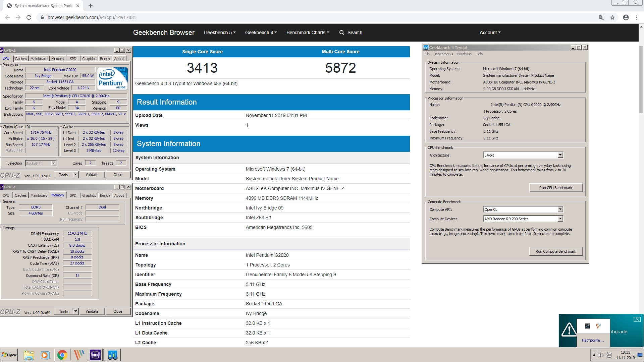Expand the Benchmark Charts menu

pos(308,33)
